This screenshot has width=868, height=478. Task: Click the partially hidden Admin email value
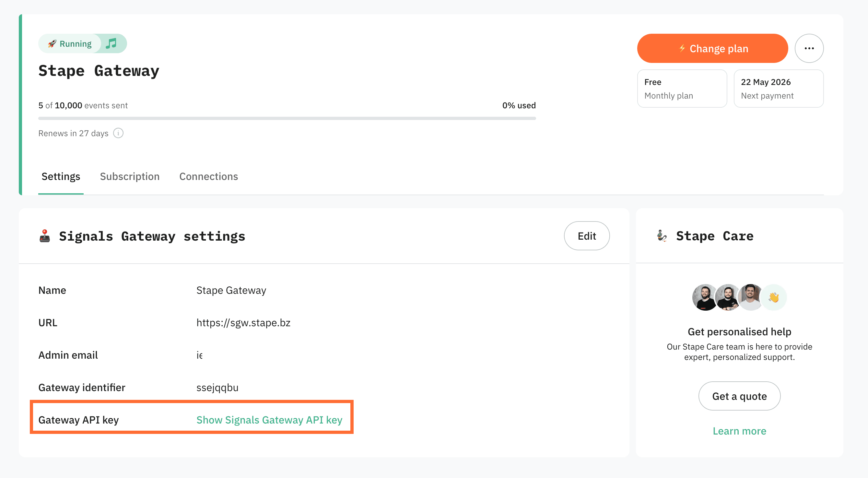coord(199,355)
